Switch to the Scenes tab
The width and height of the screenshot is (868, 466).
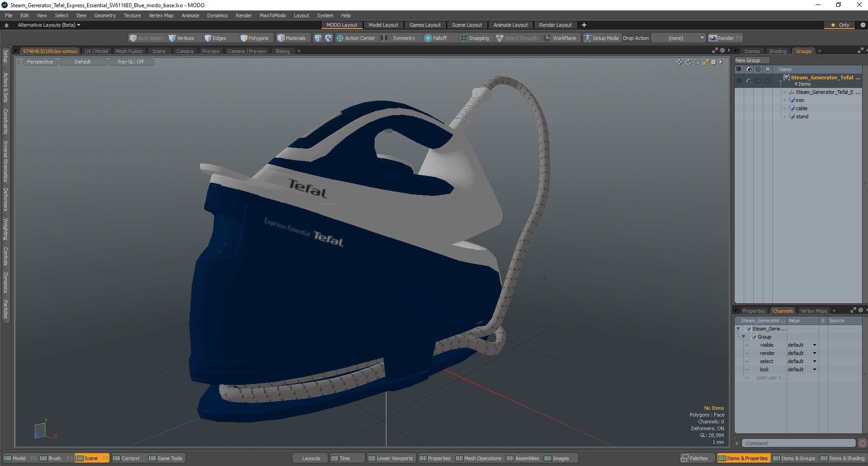(x=751, y=51)
